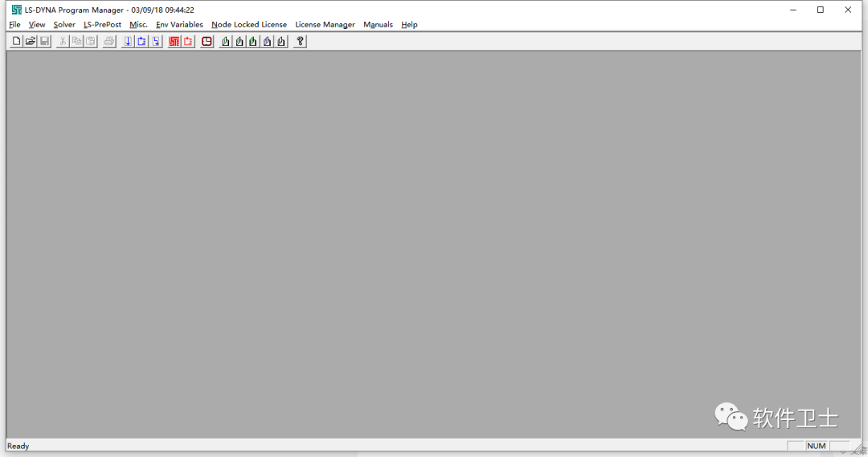Click the save floppy disk icon
Image resolution: width=868 pixels, height=457 pixels.
coord(45,42)
